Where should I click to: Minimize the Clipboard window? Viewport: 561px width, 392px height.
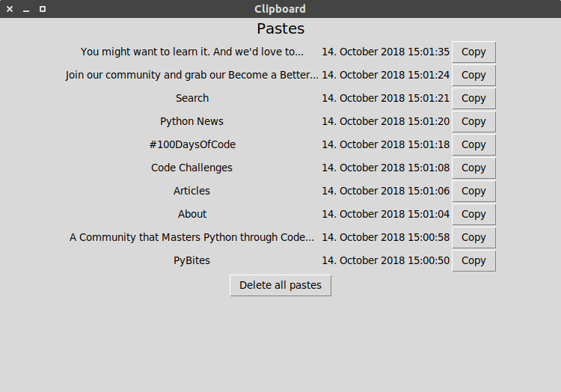point(26,9)
